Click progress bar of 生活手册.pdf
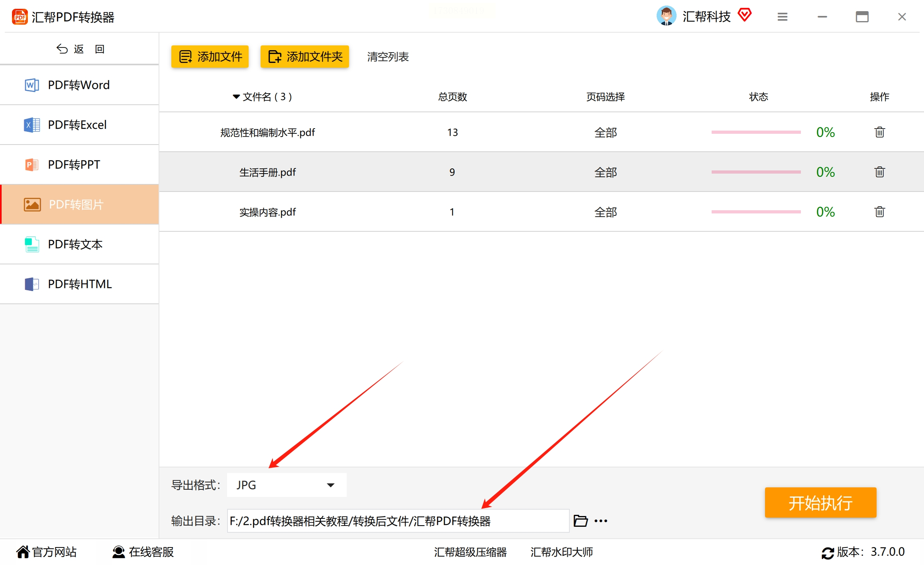The height and width of the screenshot is (565, 924). 756,172
